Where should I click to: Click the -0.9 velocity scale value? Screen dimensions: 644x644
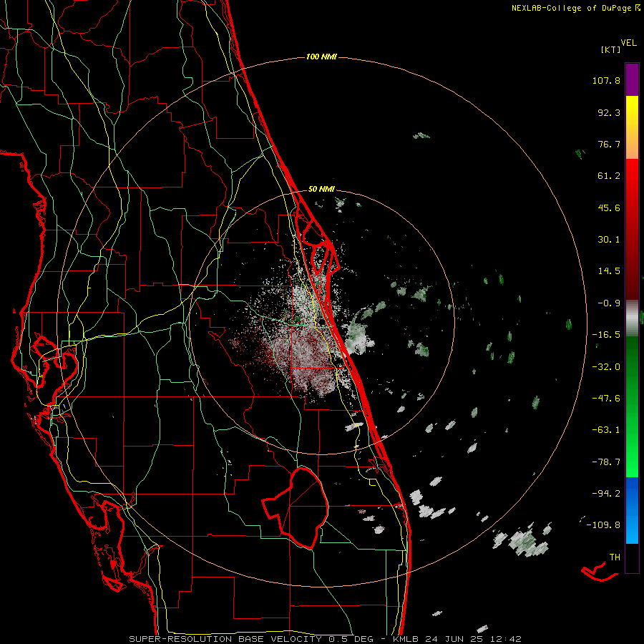609,303
